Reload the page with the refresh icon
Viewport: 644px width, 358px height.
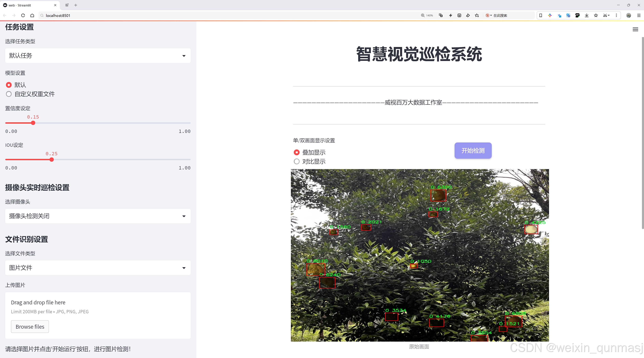[x=23, y=15]
